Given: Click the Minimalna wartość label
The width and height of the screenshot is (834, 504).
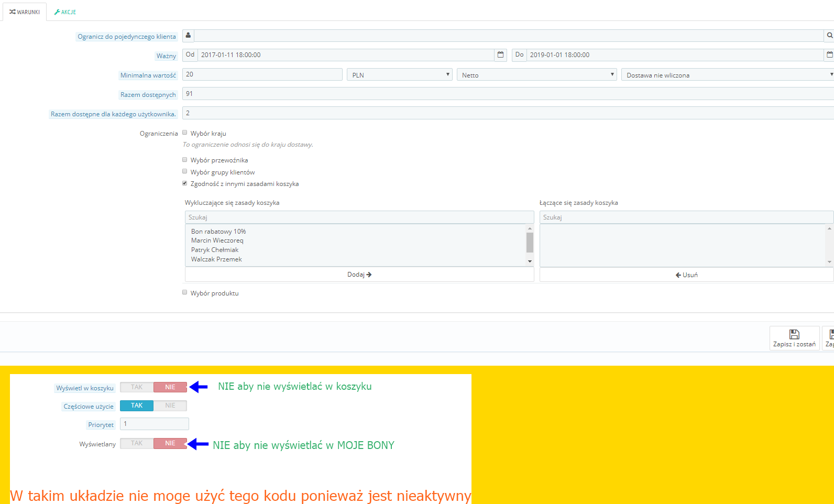Looking at the screenshot, I should click(x=148, y=75).
